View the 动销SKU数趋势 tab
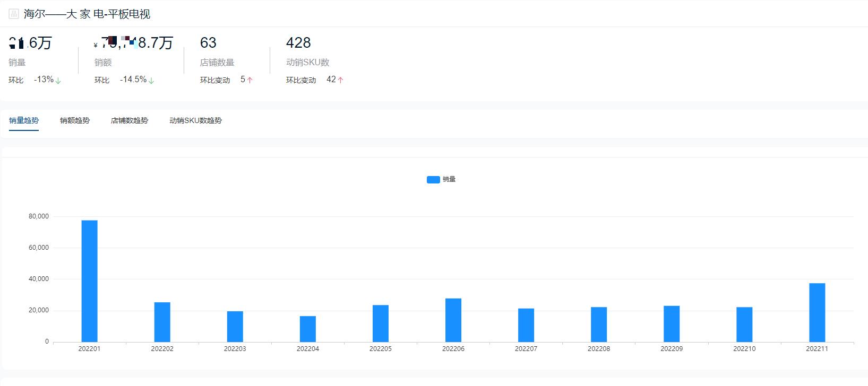 [195, 120]
